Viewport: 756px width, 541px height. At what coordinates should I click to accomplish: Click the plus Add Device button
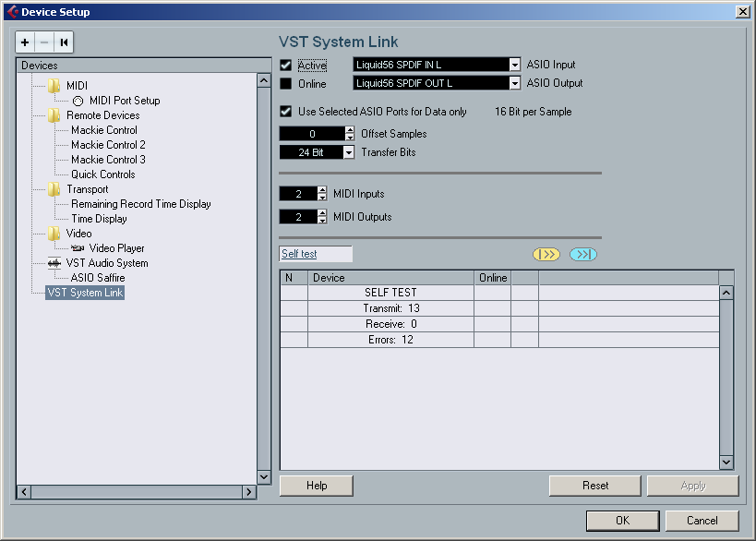[x=25, y=42]
